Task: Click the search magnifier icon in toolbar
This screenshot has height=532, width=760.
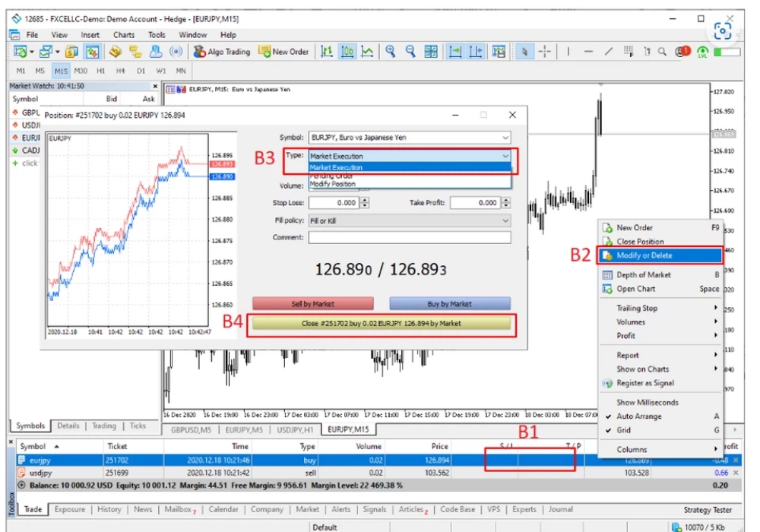Action: pos(662,52)
